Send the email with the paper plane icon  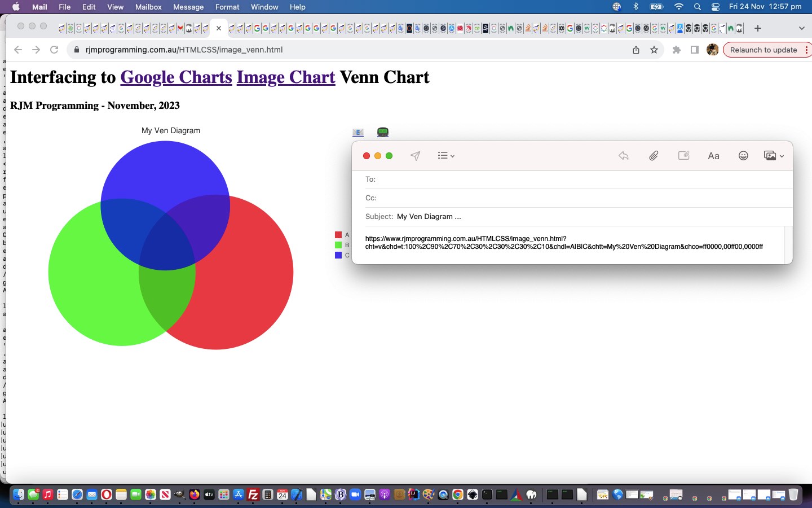[415, 156]
